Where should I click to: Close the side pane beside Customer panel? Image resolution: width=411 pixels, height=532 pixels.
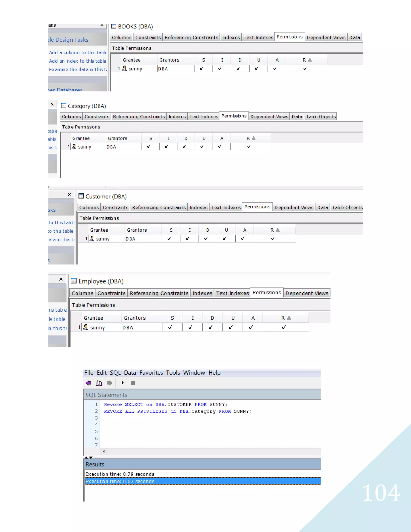(x=69, y=195)
